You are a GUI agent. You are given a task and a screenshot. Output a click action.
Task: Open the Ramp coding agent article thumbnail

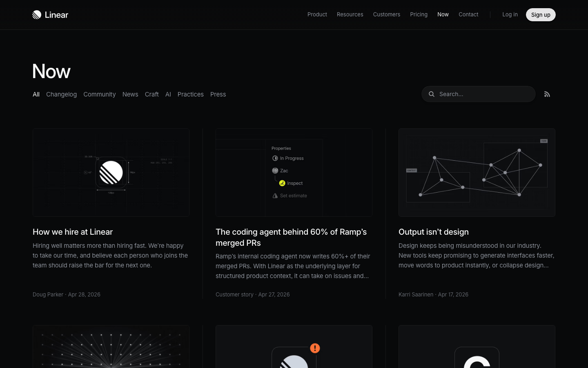[294, 173]
